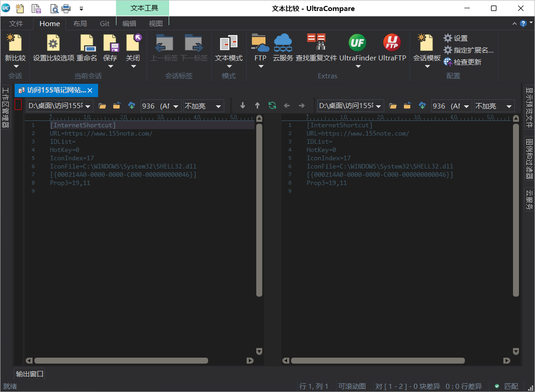Open the Settings (设置) gear option
The height and width of the screenshot is (392, 535).
click(456, 38)
